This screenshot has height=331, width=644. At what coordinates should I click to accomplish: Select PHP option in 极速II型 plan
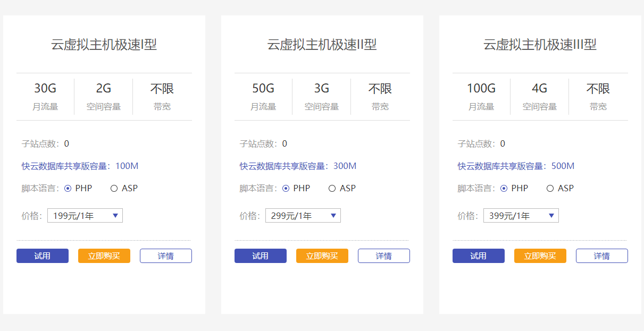(286, 188)
